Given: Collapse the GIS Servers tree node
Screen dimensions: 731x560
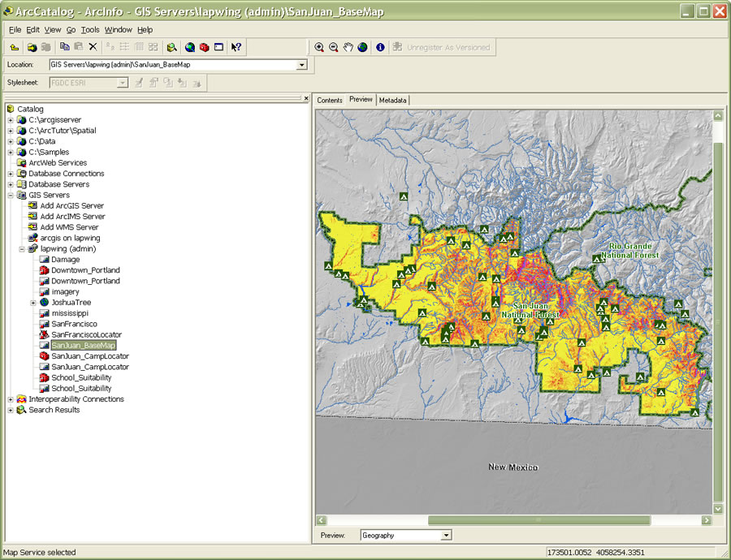Looking at the screenshot, I should (11, 195).
